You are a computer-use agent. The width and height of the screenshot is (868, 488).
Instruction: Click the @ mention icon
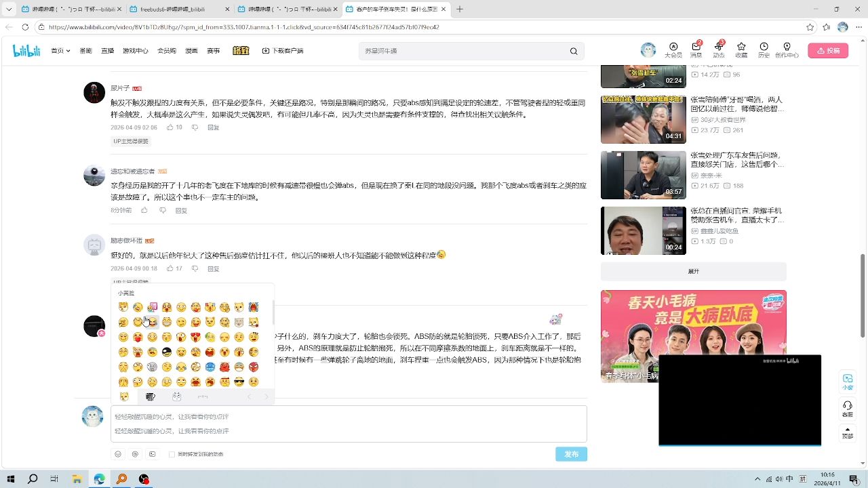tap(135, 454)
